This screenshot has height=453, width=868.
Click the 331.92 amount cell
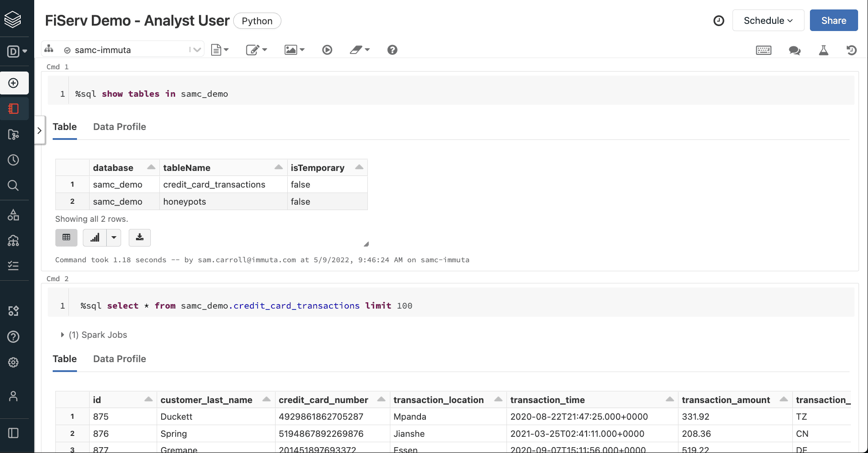735,417
